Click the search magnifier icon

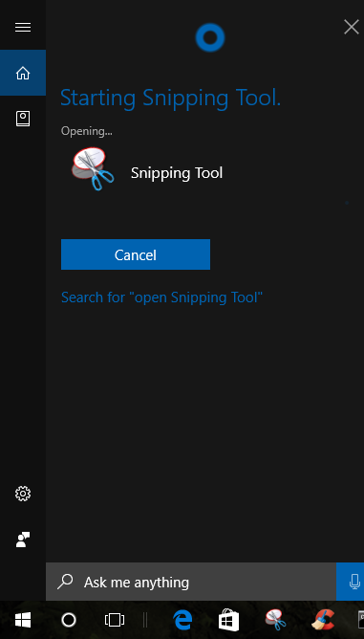point(65,582)
